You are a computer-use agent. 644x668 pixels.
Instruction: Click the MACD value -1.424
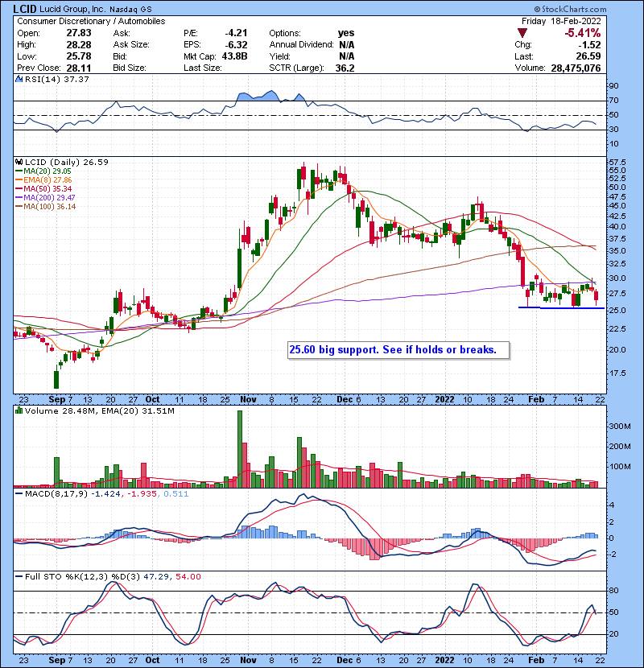[x=106, y=493]
